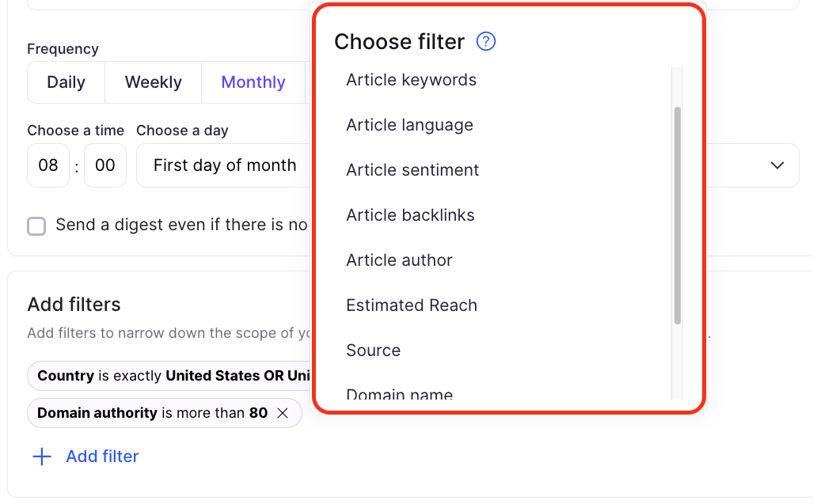Viewport: 813px width, 504px height.
Task: Expand the Choose a day dropdown chevron
Action: pyautogui.click(x=777, y=165)
